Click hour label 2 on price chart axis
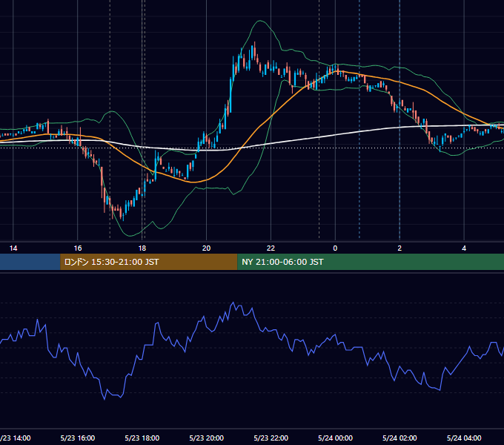504x445 pixels. 399,248
